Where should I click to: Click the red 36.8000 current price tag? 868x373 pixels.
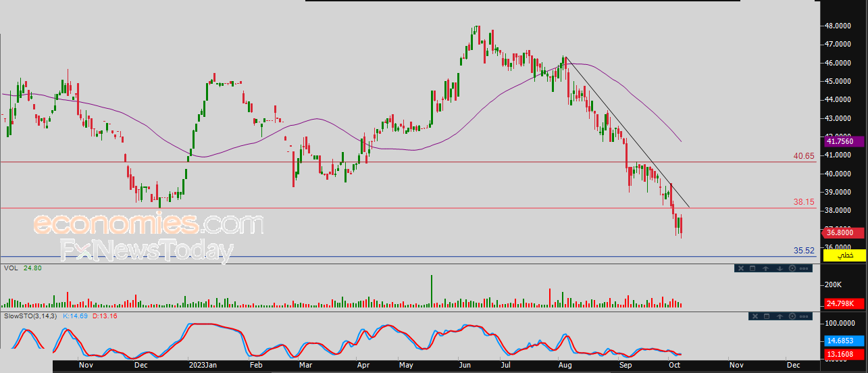point(843,233)
